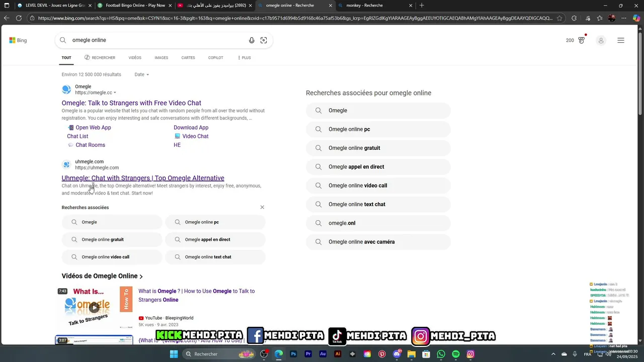Expand the omegle.cc URL dropdown arrow

115,93
